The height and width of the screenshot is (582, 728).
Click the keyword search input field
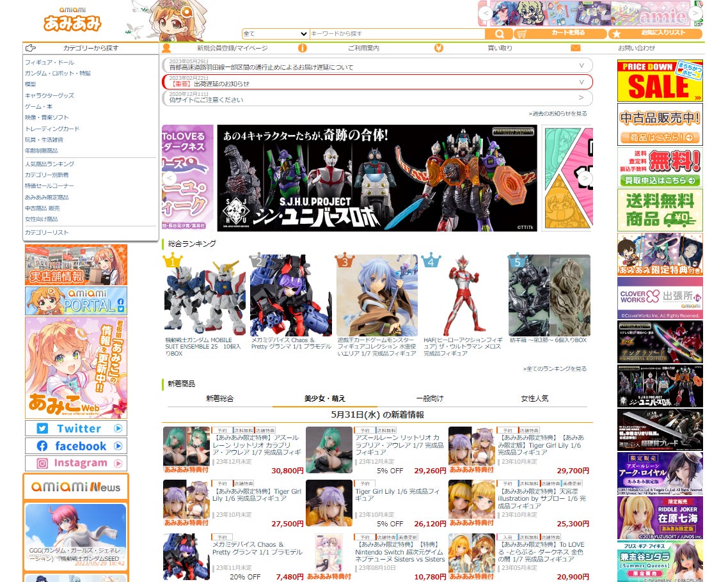click(397, 34)
